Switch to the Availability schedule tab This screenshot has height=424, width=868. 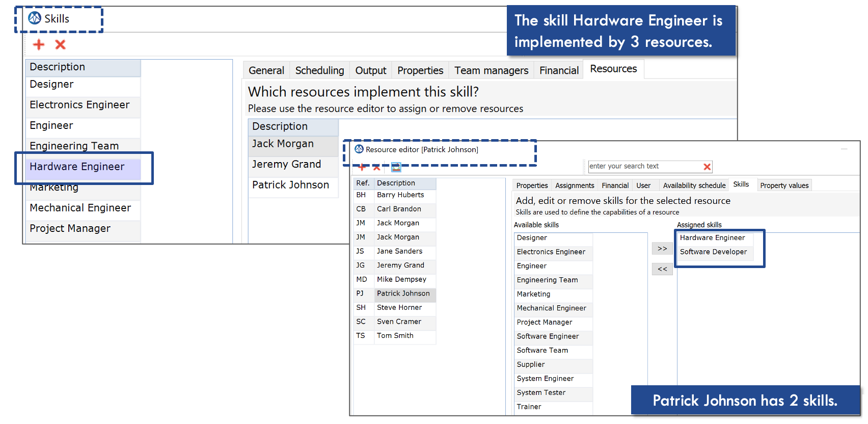pos(694,185)
